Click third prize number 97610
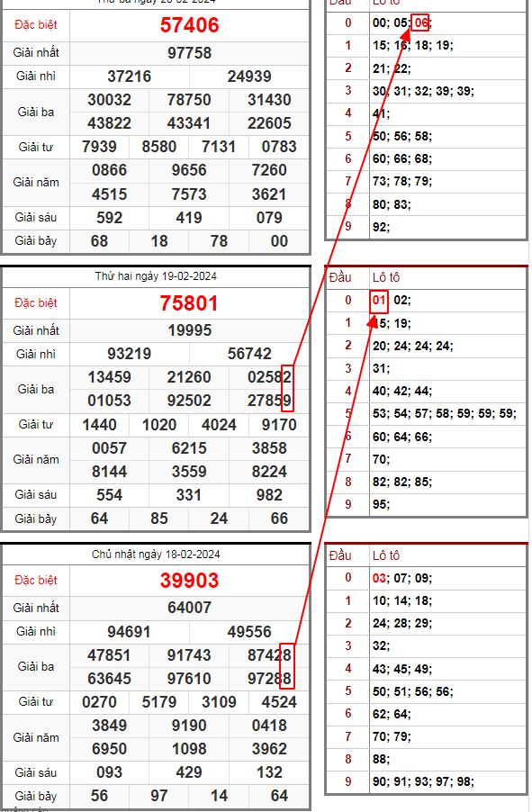This screenshot has height=812, width=532. [189, 679]
